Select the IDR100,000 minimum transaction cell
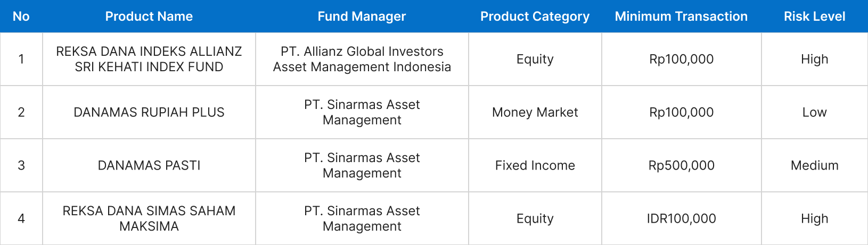 pos(681,218)
